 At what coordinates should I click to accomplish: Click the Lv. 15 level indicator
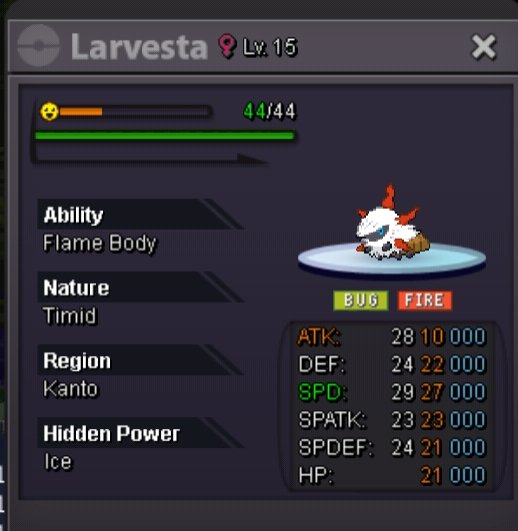(270, 46)
